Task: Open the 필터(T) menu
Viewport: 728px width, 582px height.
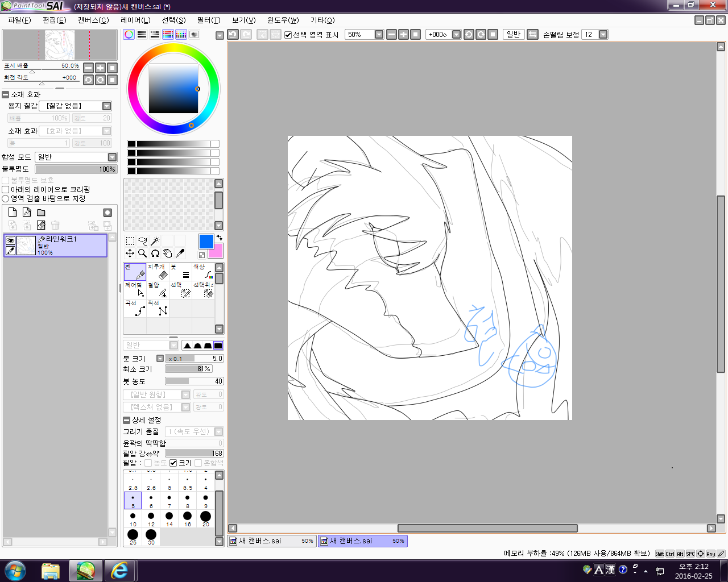Action: pyautogui.click(x=208, y=20)
